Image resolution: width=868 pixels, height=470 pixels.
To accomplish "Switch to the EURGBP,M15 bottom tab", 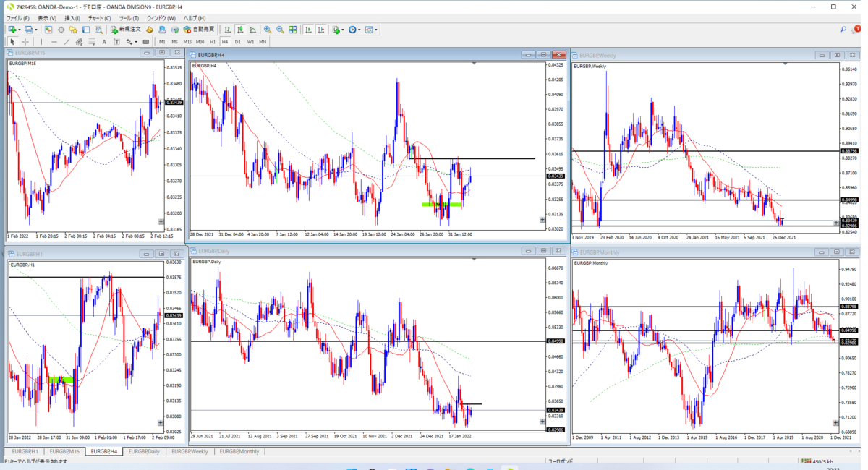I will tap(64, 451).
